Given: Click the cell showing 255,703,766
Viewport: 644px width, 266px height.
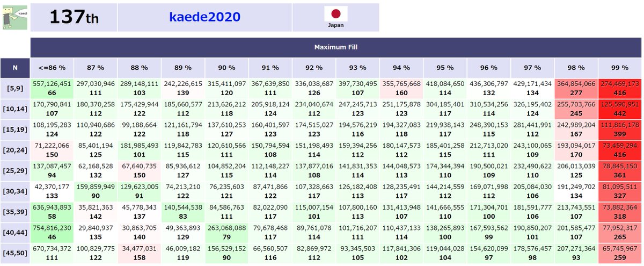Looking at the screenshot, I should pyautogui.click(x=576, y=109).
